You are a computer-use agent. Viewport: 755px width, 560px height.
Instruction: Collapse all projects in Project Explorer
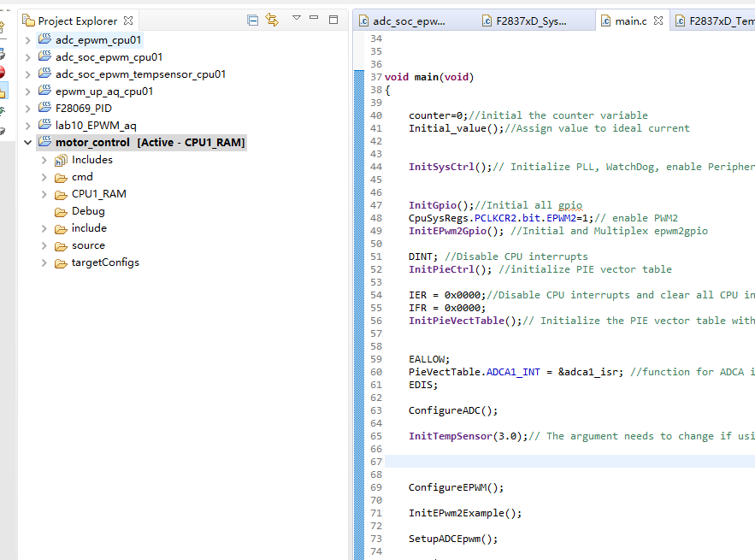(x=252, y=21)
